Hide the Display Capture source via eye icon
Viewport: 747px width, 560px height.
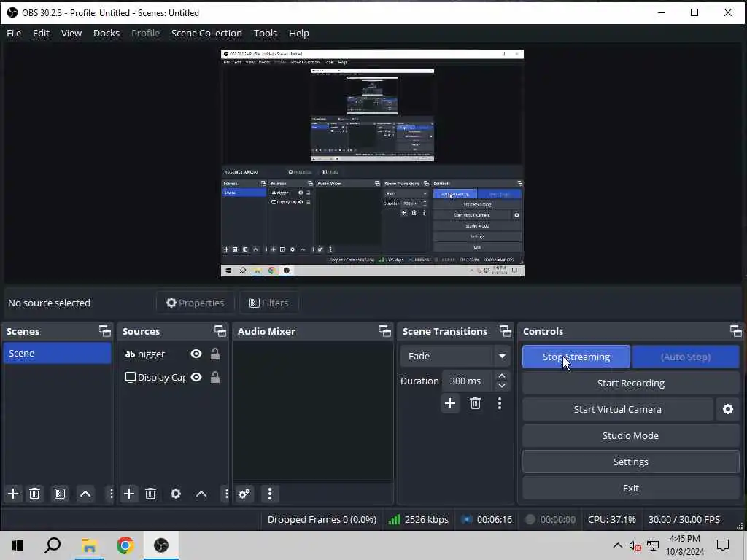pos(196,377)
